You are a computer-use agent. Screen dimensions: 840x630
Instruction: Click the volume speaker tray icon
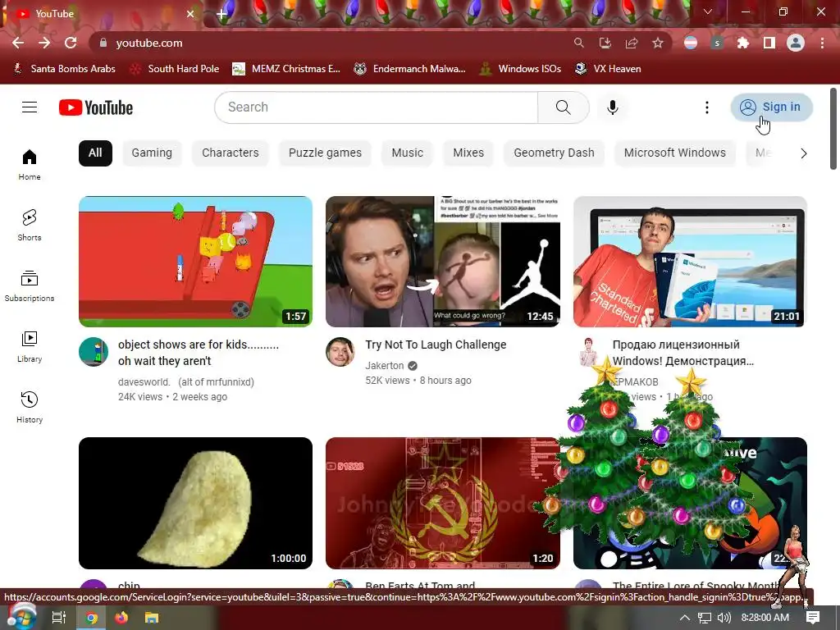(x=724, y=618)
